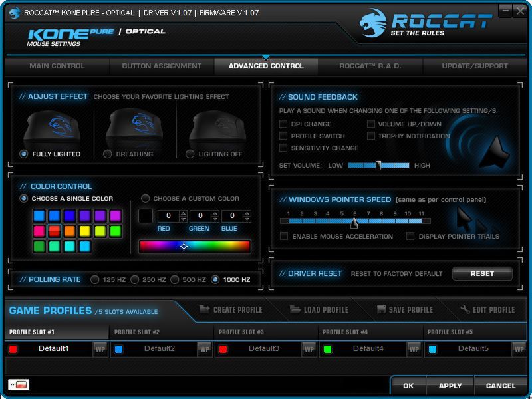Select the Lighting Off option

[x=190, y=154]
